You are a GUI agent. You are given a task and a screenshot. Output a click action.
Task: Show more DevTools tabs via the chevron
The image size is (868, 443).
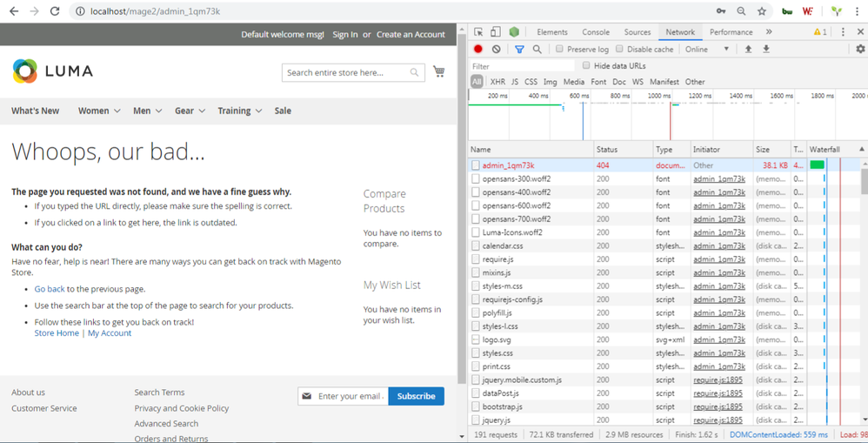pyautogui.click(x=767, y=32)
